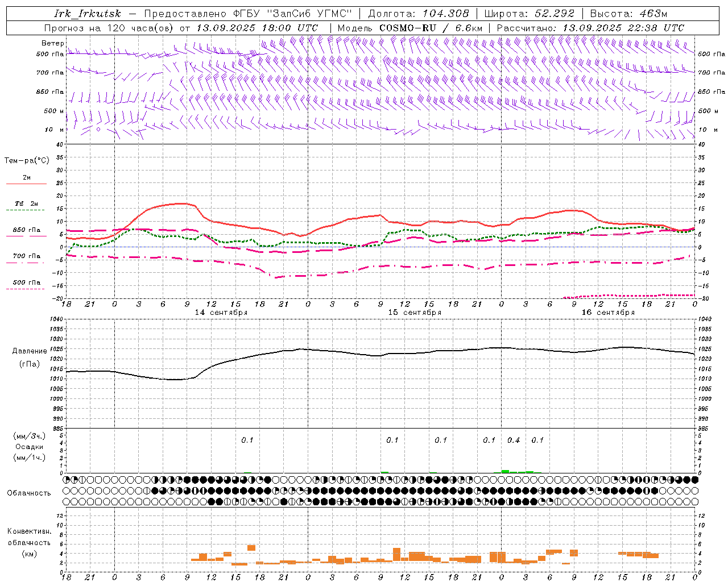Click the "700 гПа" entry in temperature legend
The image size is (728, 582).
click(27, 256)
